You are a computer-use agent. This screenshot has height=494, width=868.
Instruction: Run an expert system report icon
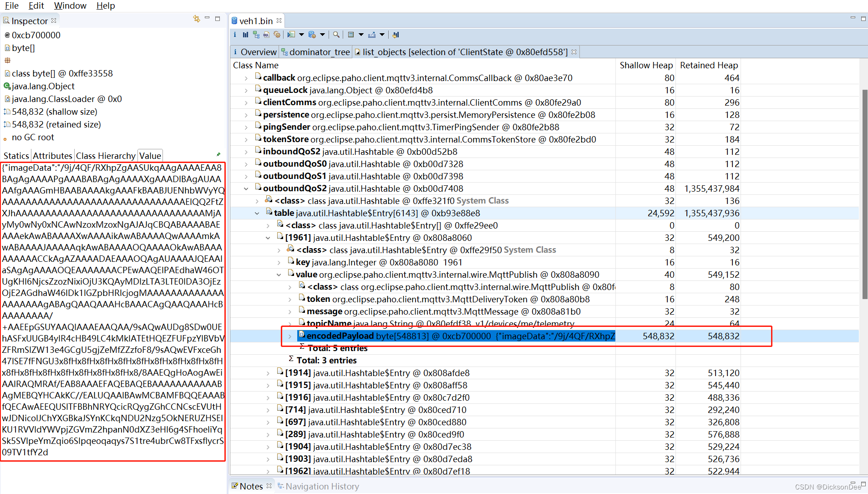click(291, 35)
